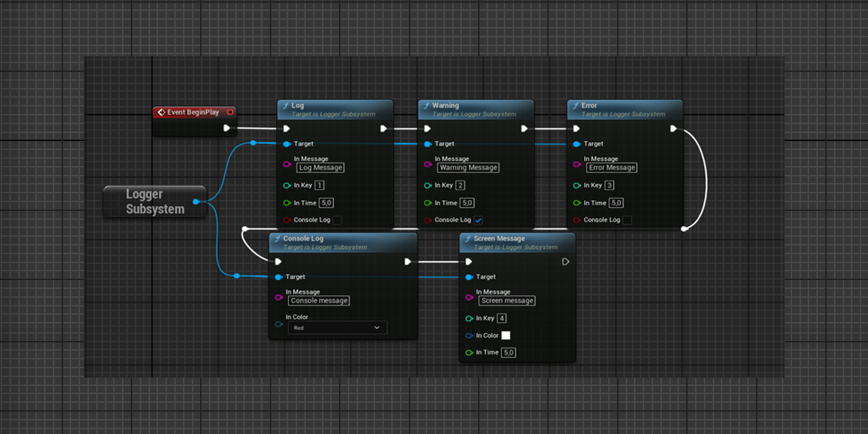The width and height of the screenshot is (868, 434).
Task: Click the Warning node exec output pin
Action: coord(524,128)
